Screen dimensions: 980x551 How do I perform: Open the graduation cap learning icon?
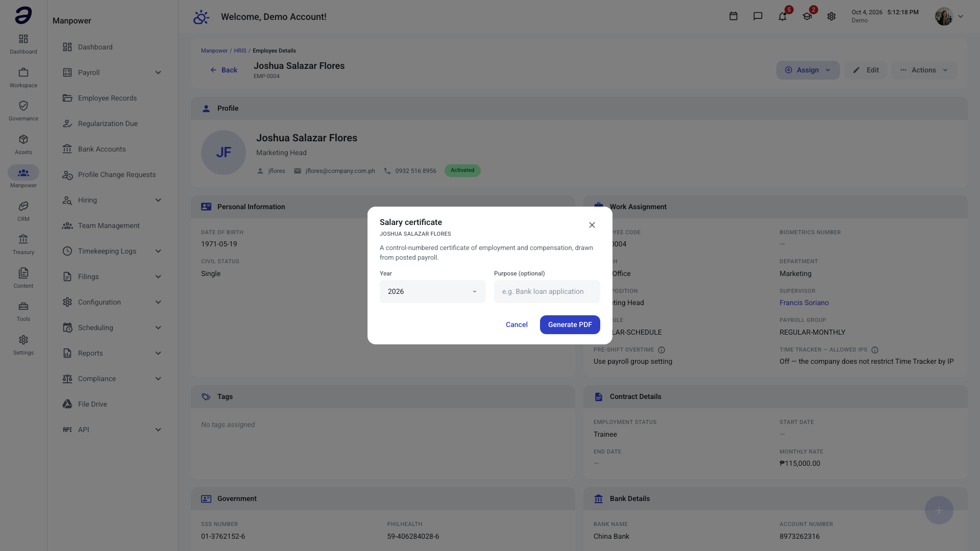(807, 16)
